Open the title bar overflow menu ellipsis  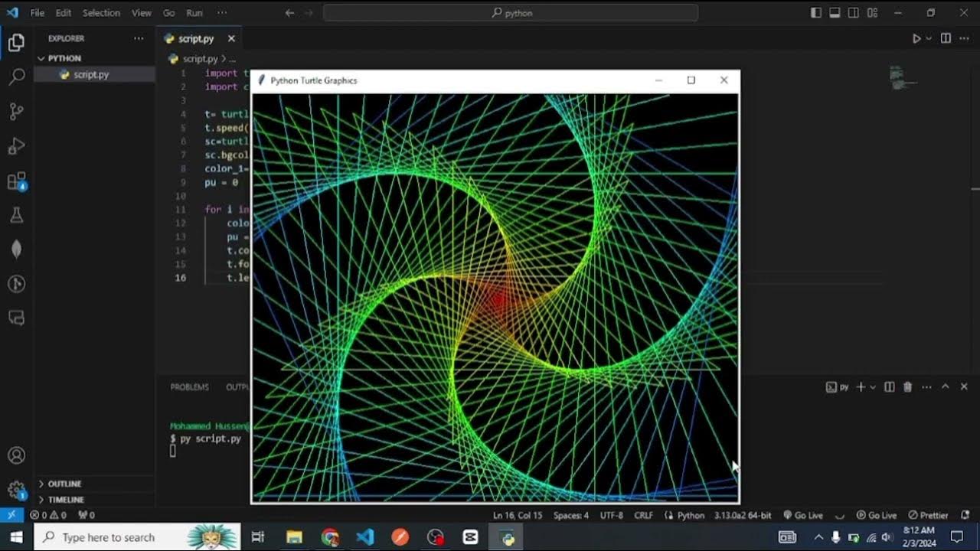(x=222, y=13)
